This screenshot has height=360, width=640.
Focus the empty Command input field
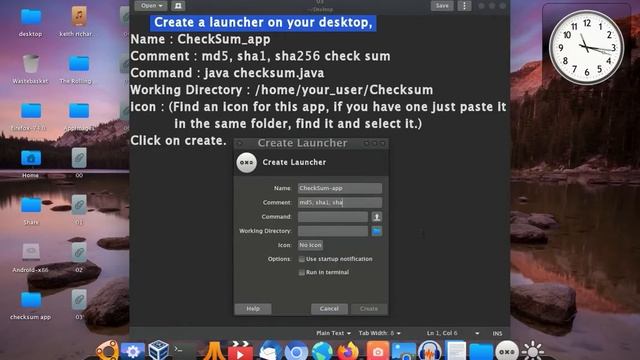click(x=333, y=217)
